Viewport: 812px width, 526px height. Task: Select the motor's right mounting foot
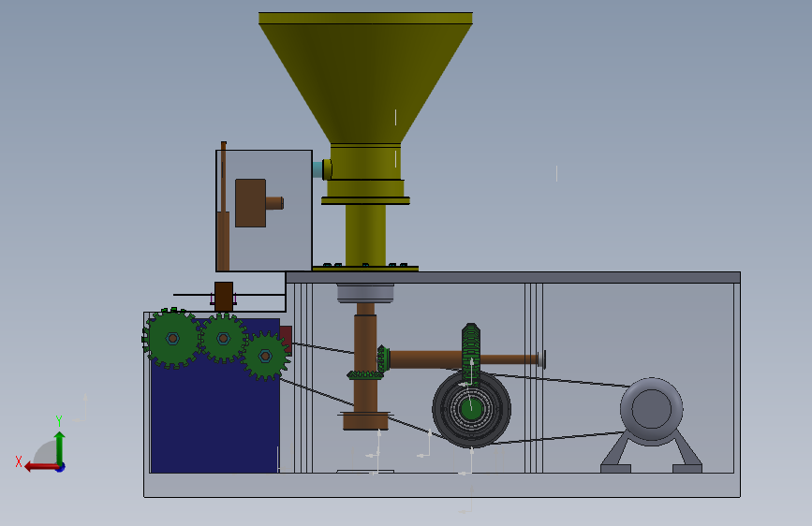[x=687, y=469]
